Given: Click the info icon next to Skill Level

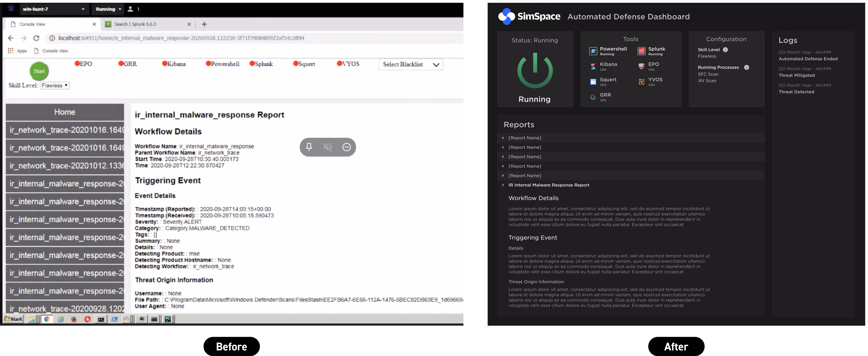Looking at the screenshot, I should pos(725,50).
